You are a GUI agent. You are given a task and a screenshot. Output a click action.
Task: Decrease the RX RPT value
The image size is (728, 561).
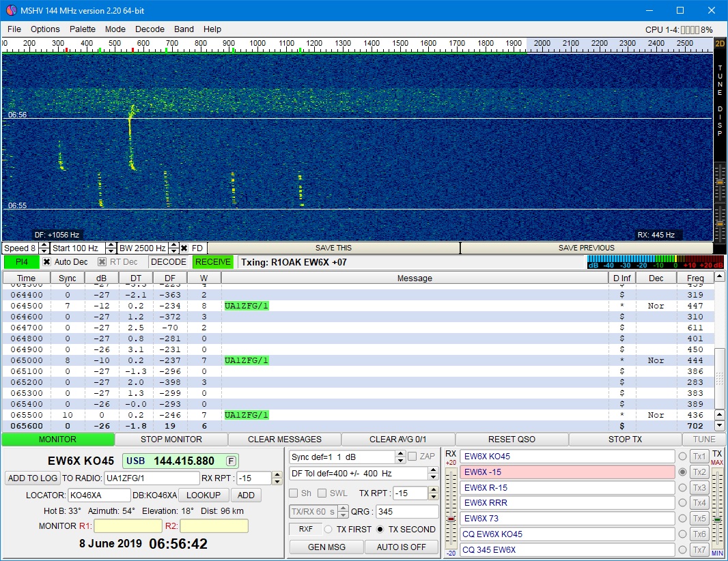pyautogui.click(x=277, y=482)
